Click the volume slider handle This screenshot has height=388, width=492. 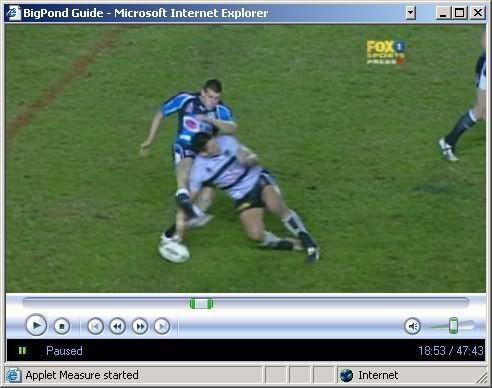pyautogui.click(x=453, y=326)
